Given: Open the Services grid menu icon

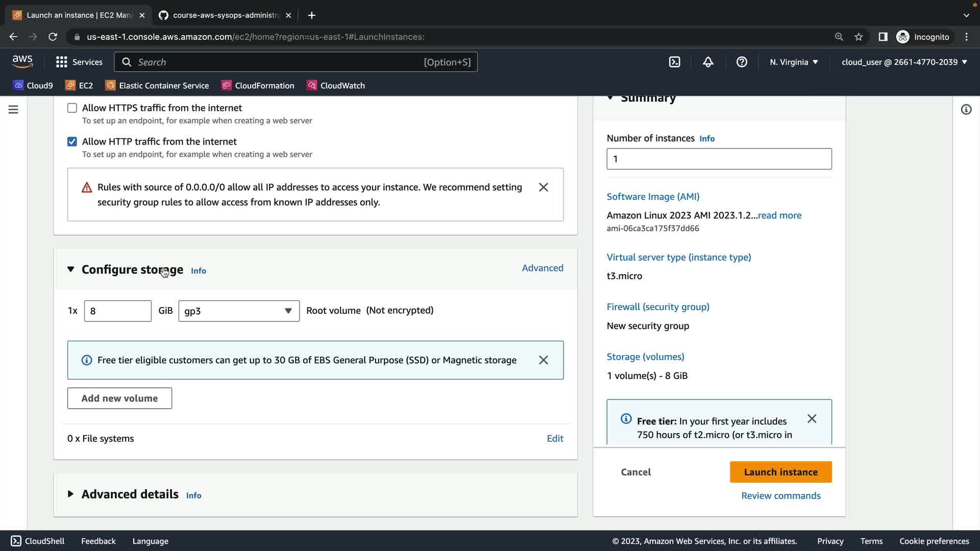Looking at the screenshot, I should 62,62.
